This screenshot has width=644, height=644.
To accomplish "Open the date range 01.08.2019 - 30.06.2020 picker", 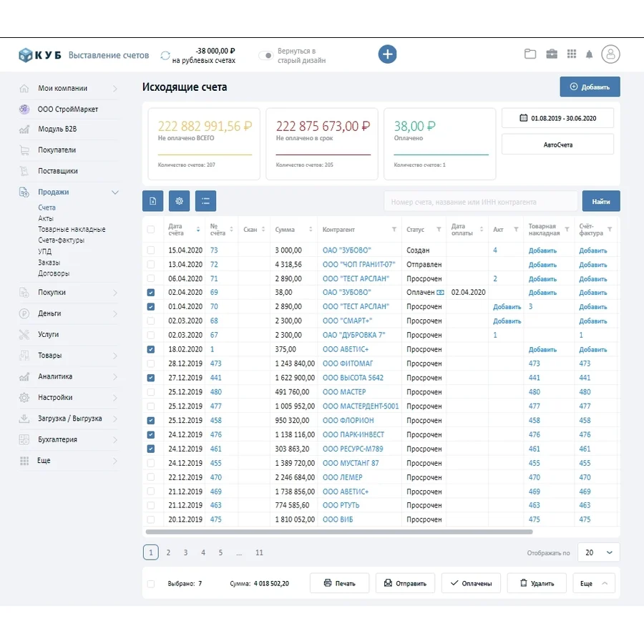I will pyautogui.click(x=557, y=118).
